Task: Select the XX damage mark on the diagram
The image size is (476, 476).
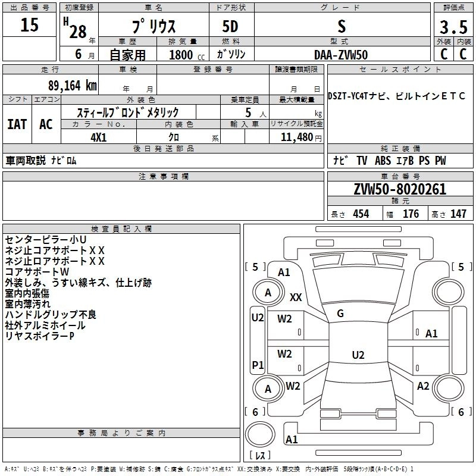Action: [x=296, y=297]
